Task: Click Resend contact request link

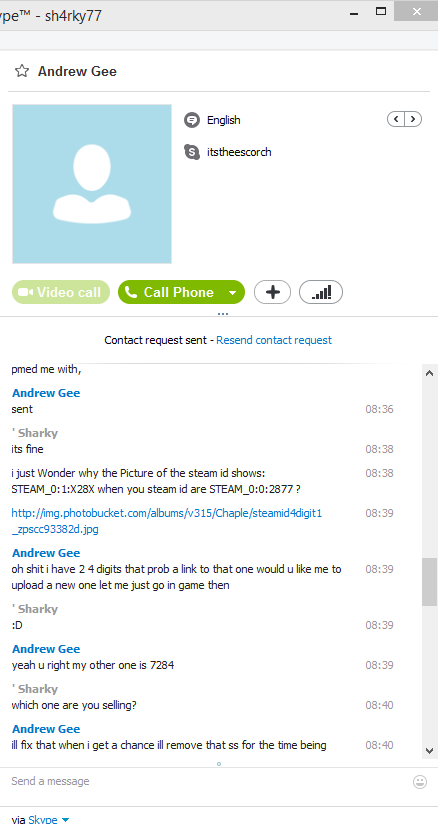Action: click(274, 340)
